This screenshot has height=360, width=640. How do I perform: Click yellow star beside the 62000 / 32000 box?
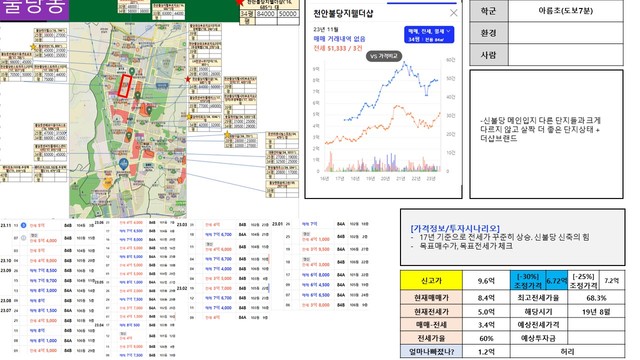pos(189,117)
